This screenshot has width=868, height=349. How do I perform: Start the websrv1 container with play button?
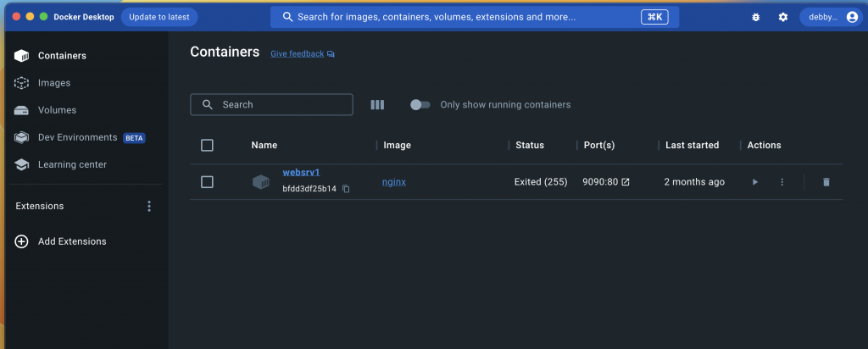pos(755,182)
